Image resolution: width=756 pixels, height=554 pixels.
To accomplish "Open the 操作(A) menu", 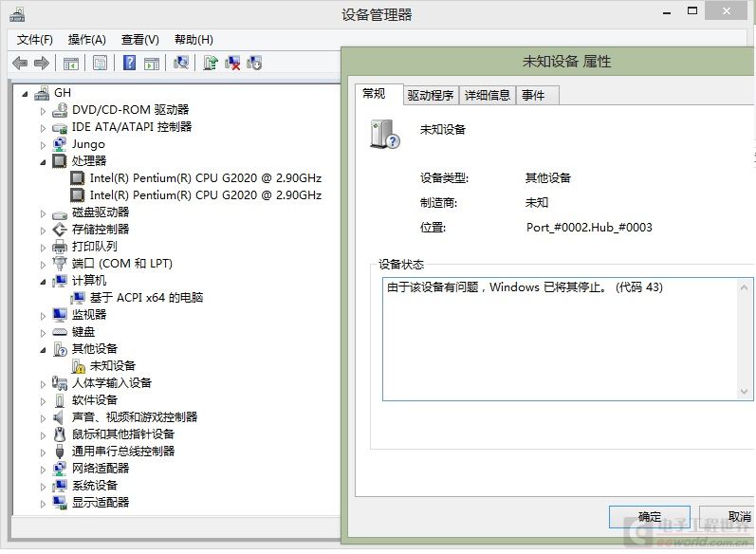I will pos(86,40).
